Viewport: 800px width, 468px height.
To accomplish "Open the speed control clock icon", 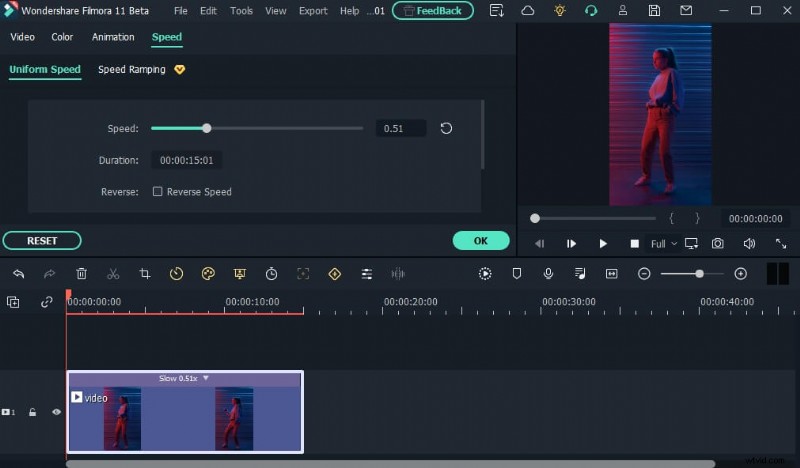I will point(176,274).
